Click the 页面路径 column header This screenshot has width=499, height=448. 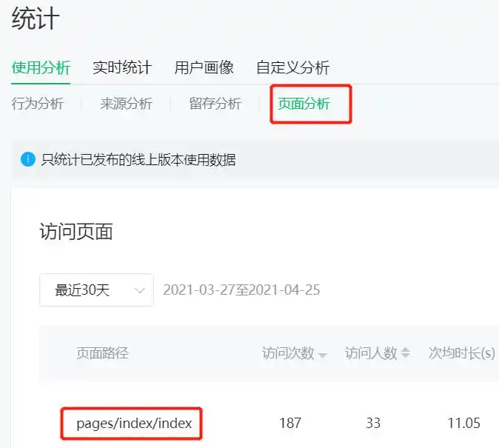tap(102, 353)
